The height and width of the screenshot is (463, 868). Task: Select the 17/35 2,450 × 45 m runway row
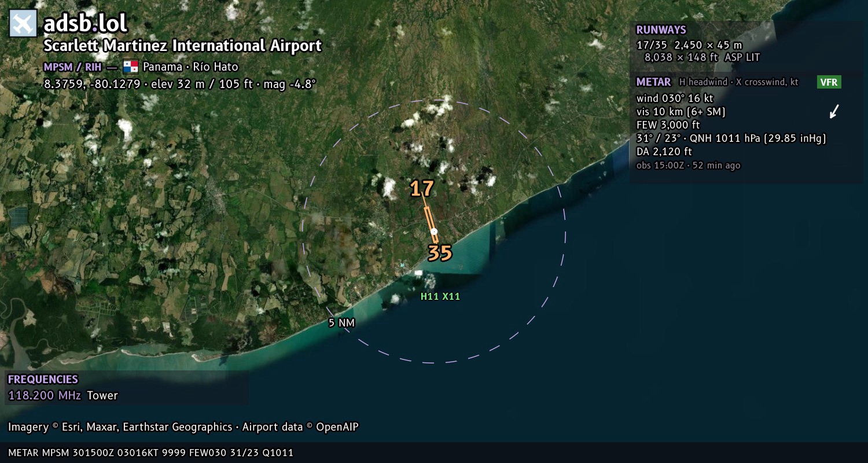689,45
